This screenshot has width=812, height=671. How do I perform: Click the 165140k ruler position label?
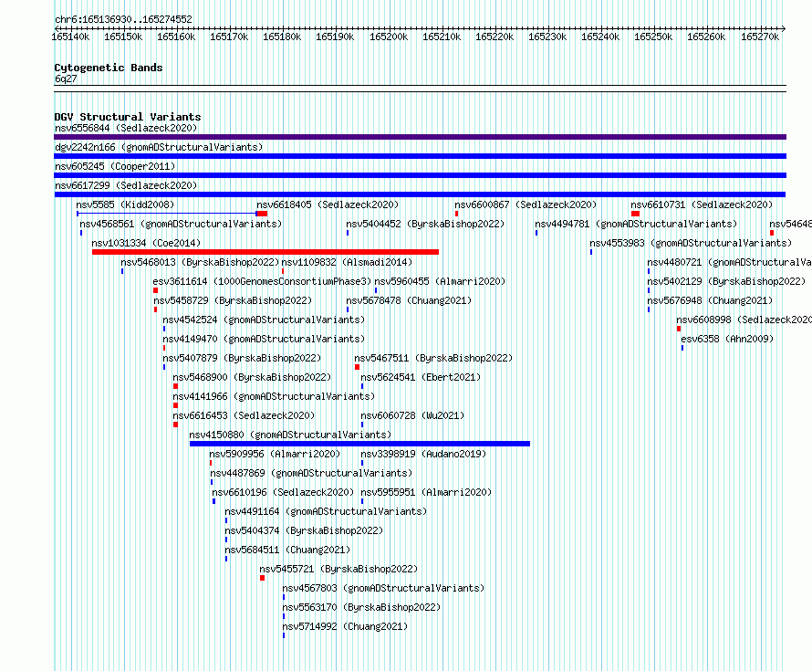point(70,37)
